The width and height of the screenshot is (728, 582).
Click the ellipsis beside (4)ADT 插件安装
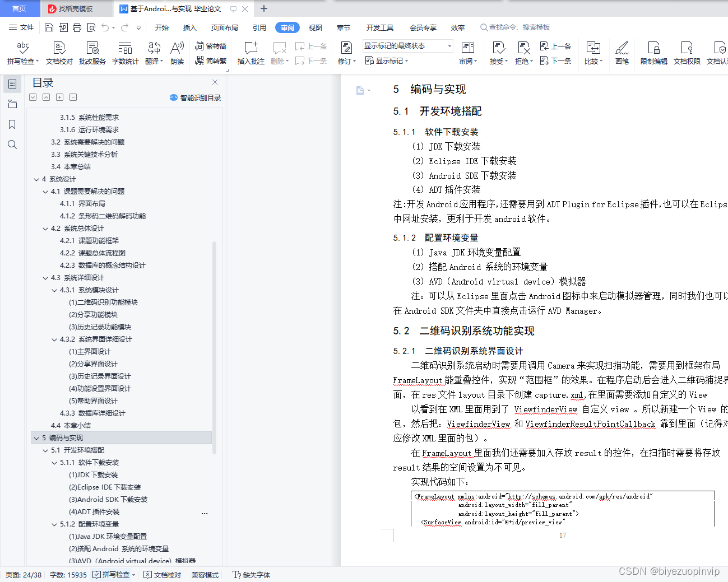205,513
